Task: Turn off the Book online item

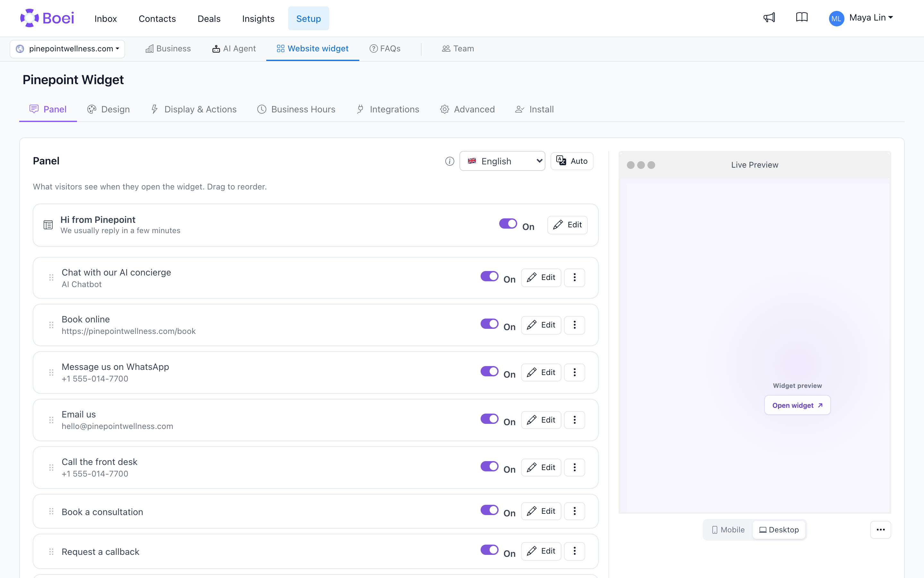Action: pos(489,324)
